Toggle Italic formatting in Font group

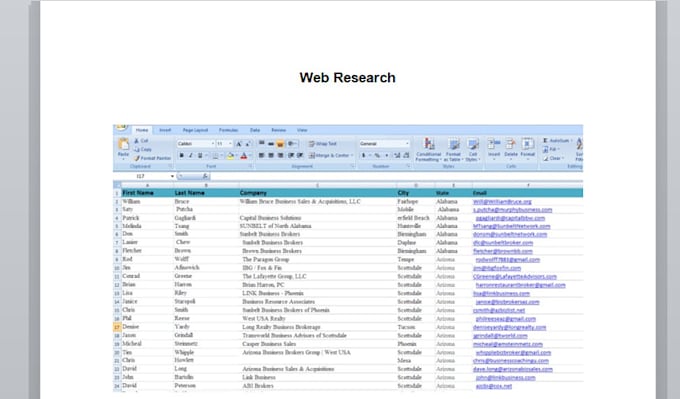coord(190,155)
